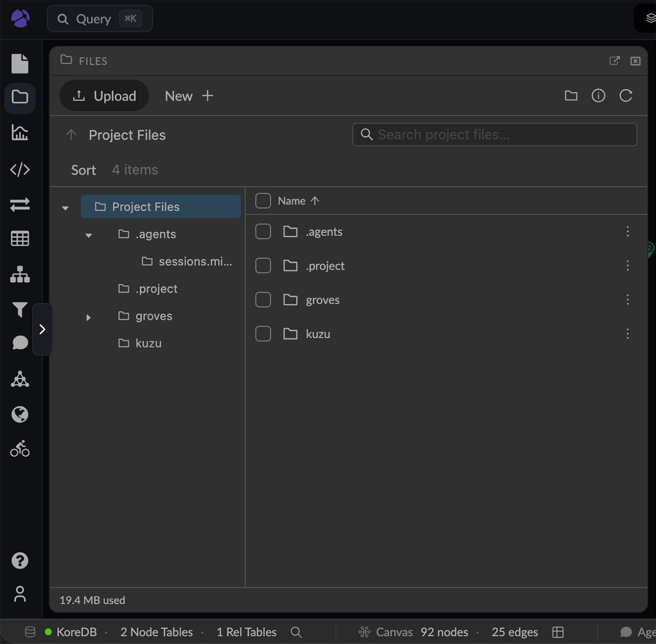Open the options menu for .project row

tap(628, 265)
